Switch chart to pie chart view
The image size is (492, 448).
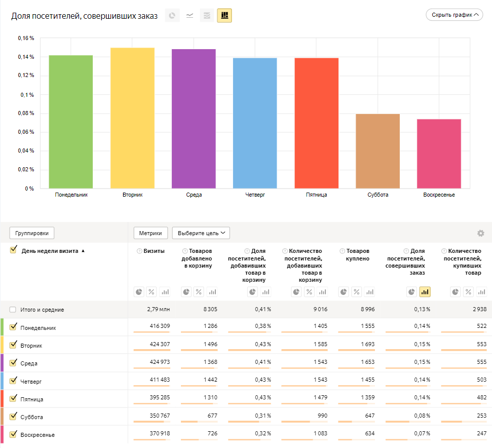point(173,16)
